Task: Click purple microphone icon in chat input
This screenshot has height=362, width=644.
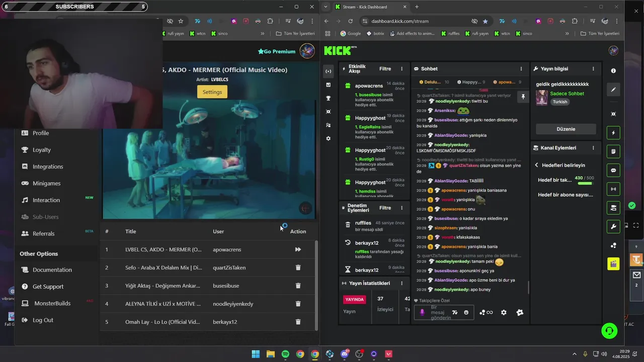Action: point(422,312)
